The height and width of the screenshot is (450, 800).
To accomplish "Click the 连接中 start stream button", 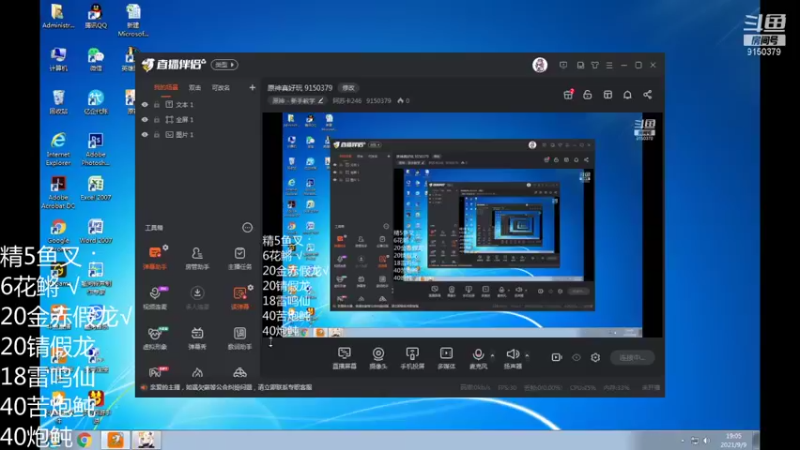I will (x=632, y=358).
